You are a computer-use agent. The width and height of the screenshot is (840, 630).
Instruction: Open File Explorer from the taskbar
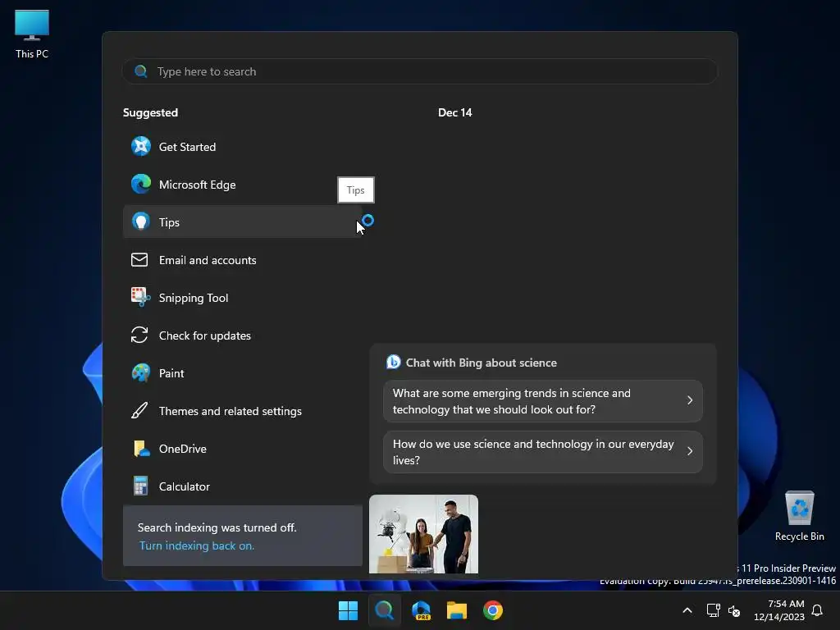click(457, 610)
